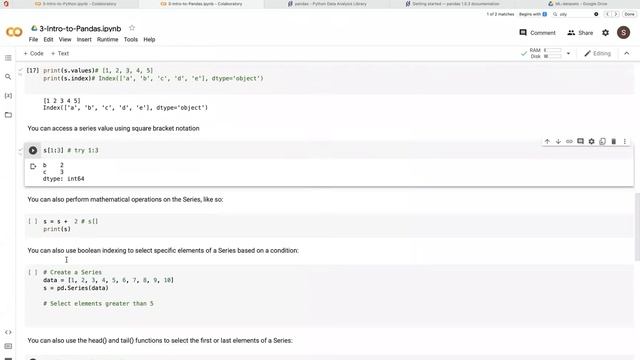Add a comment on the selected cell
Screen dimensions: 640x360
click(x=580, y=141)
